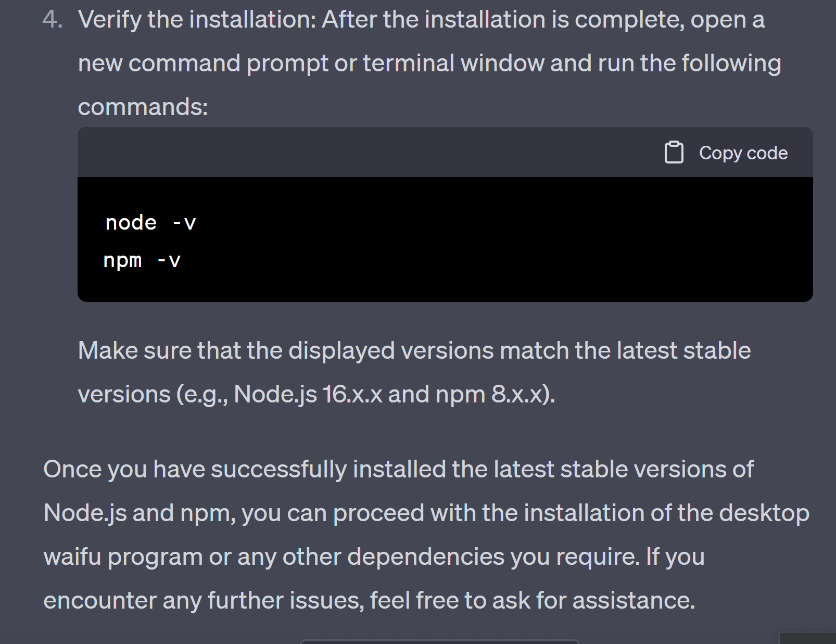Click the dark panel at bottom-right corner

click(x=807, y=638)
